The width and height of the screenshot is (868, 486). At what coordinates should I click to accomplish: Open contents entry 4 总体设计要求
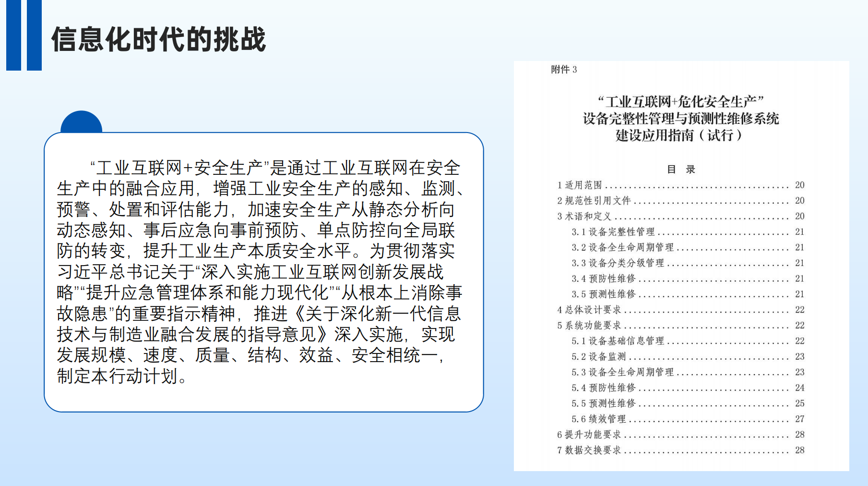click(681, 310)
